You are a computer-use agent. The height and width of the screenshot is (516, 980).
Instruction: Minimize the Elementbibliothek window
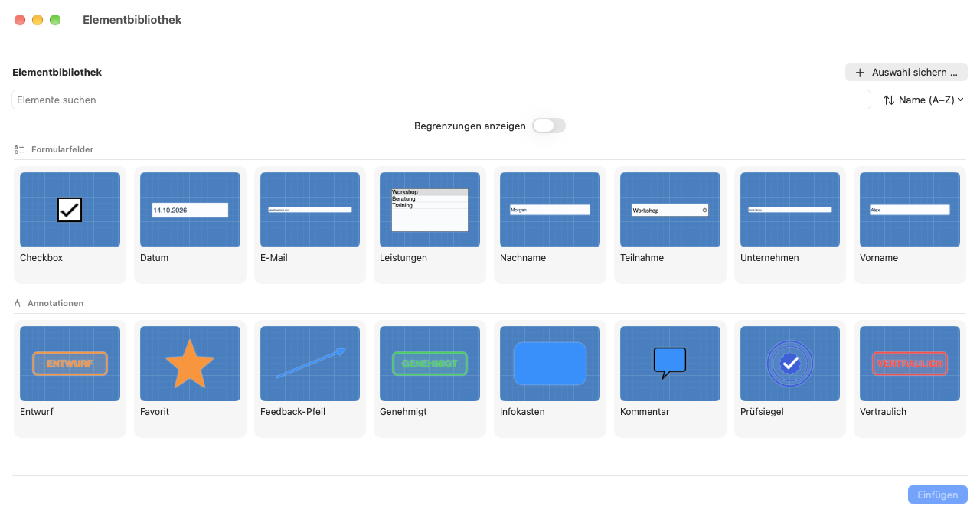coord(38,20)
